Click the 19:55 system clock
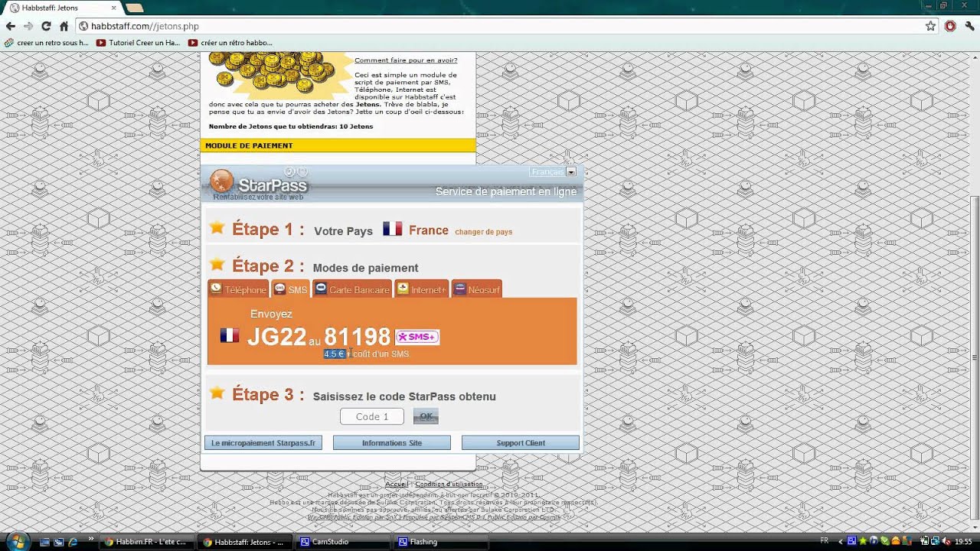 coord(963,541)
